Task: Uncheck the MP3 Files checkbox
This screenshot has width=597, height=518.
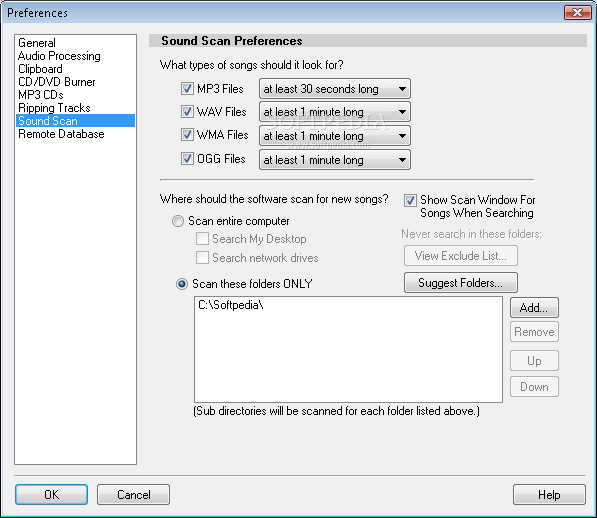Action: pos(187,89)
